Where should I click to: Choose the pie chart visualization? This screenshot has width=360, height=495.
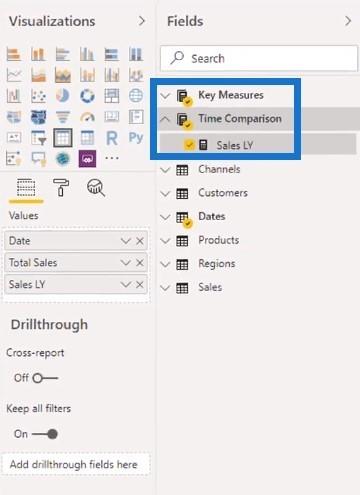click(x=63, y=96)
